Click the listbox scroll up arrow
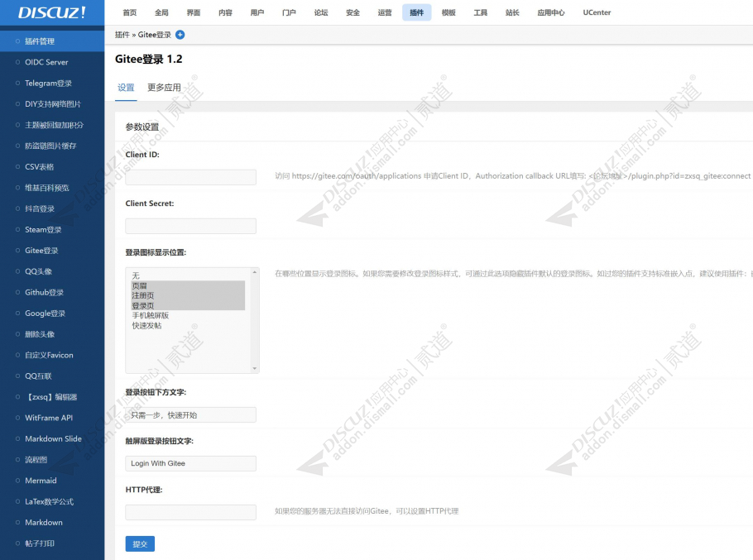This screenshot has width=753, height=560. point(255,273)
